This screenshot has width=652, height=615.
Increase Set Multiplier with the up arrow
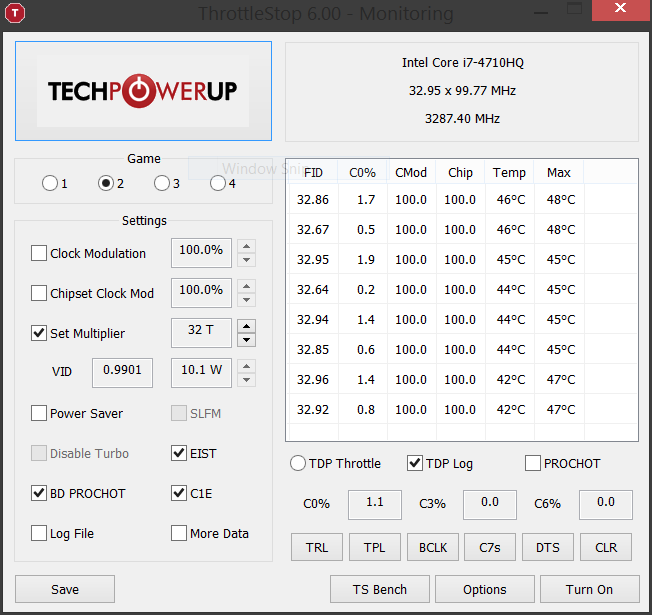[247, 326]
